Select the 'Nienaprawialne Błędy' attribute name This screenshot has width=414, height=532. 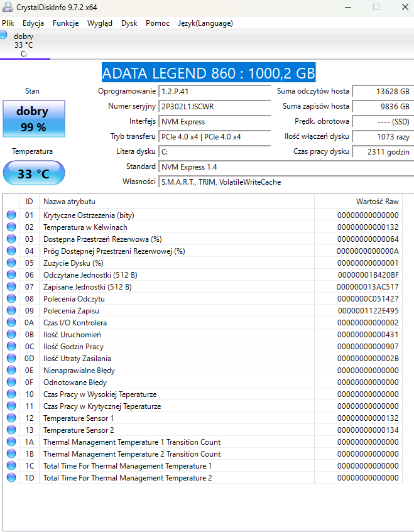click(x=79, y=371)
